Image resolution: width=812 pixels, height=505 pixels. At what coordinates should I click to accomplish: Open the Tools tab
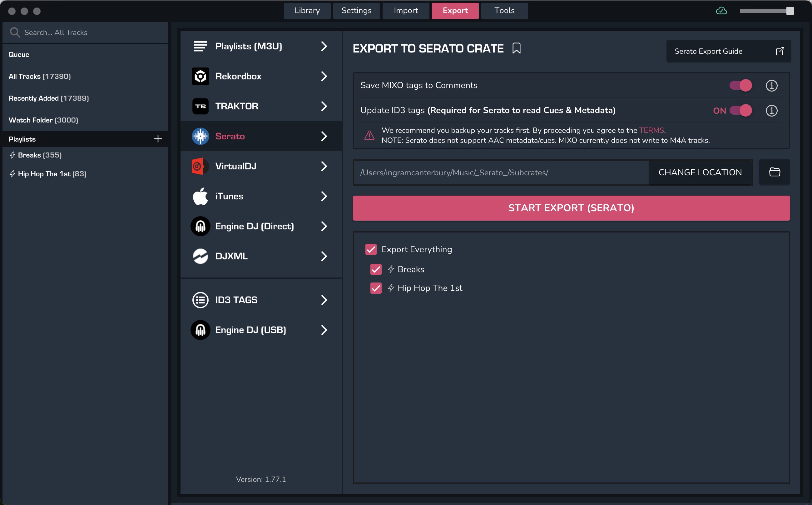click(504, 11)
